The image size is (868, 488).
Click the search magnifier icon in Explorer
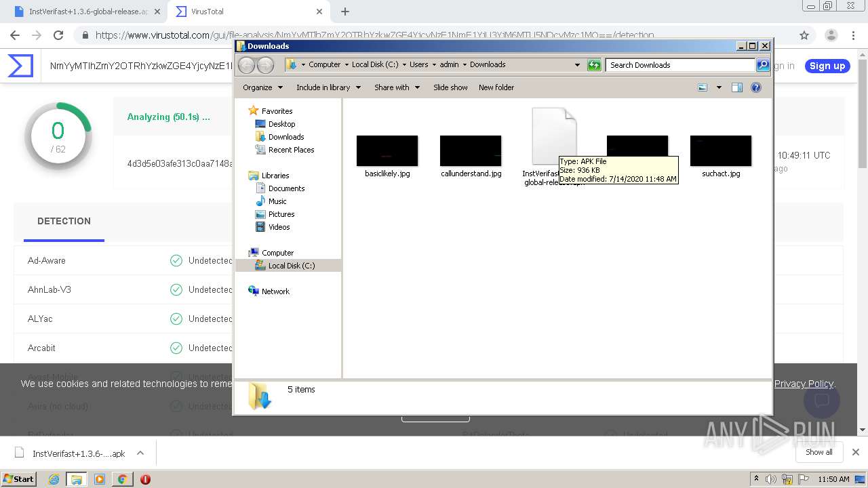tap(763, 65)
